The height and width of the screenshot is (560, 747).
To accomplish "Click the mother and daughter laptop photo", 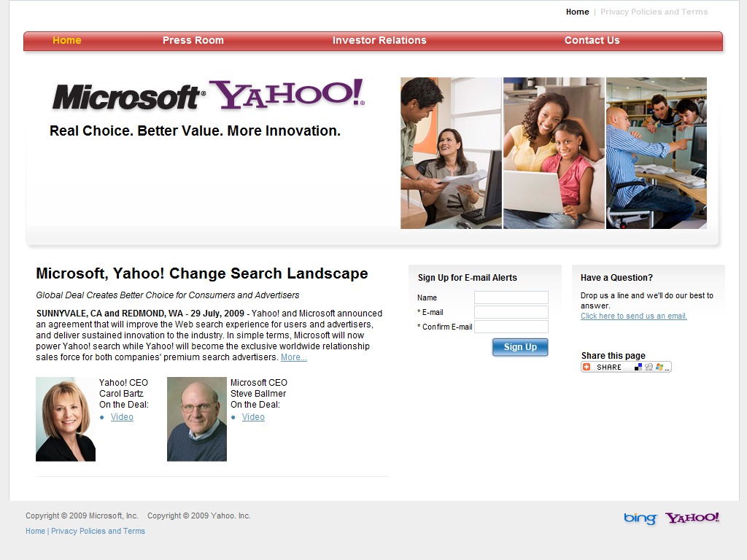I will pos(554,153).
